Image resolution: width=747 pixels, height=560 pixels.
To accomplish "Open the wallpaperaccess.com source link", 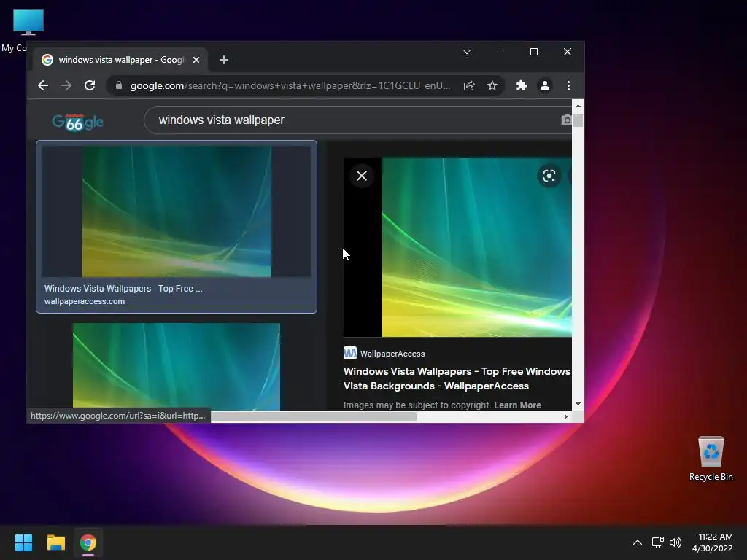I will [x=85, y=301].
